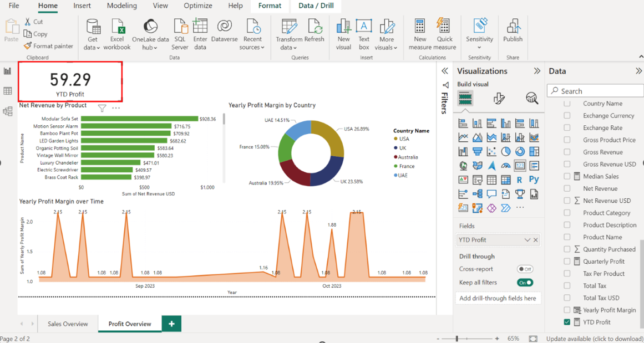Image resolution: width=644 pixels, height=343 pixels.
Task: Add a new report page
Action: pyautogui.click(x=171, y=324)
